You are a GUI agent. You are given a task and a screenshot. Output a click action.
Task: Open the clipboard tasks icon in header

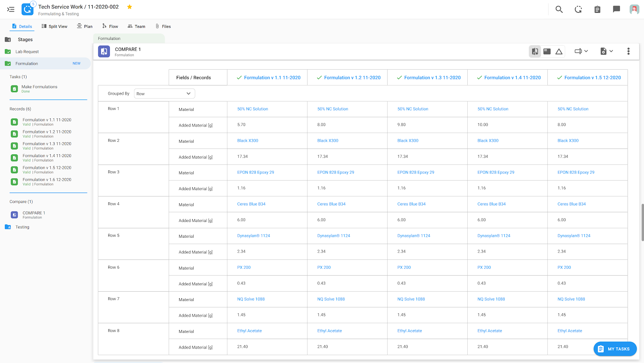click(x=597, y=9)
